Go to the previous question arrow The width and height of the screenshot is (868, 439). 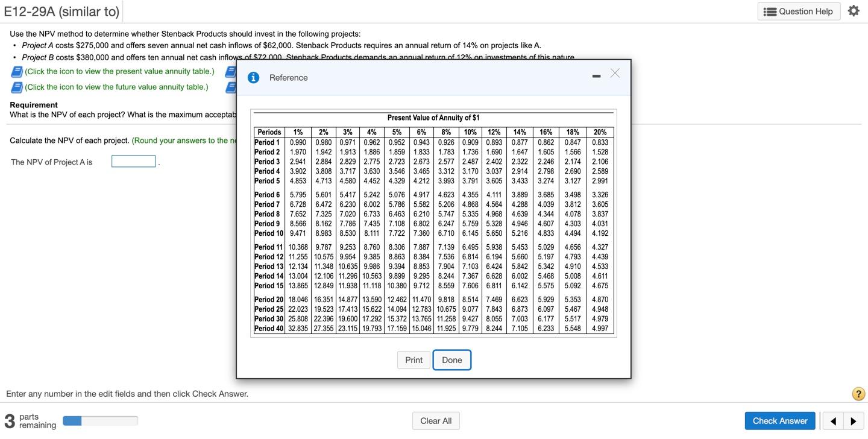click(x=833, y=421)
